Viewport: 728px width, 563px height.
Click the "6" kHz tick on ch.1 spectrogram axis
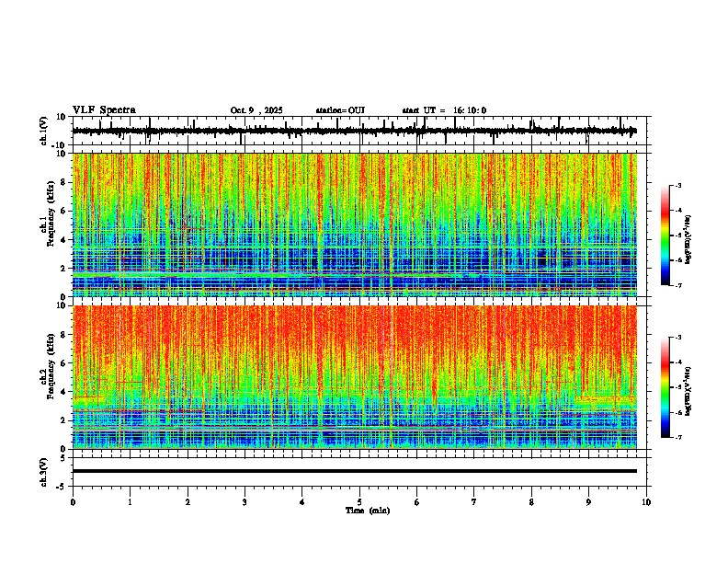coord(63,211)
